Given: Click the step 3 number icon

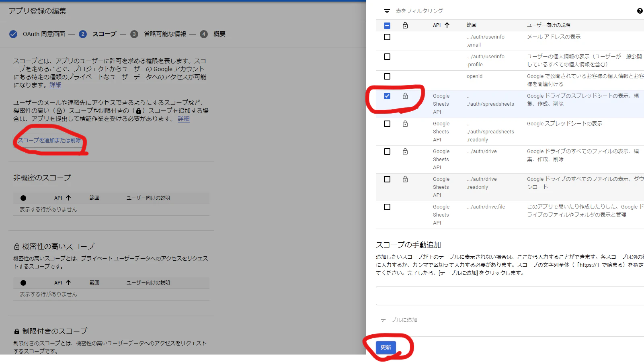Looking at the screenshot, I should point(134,34).
